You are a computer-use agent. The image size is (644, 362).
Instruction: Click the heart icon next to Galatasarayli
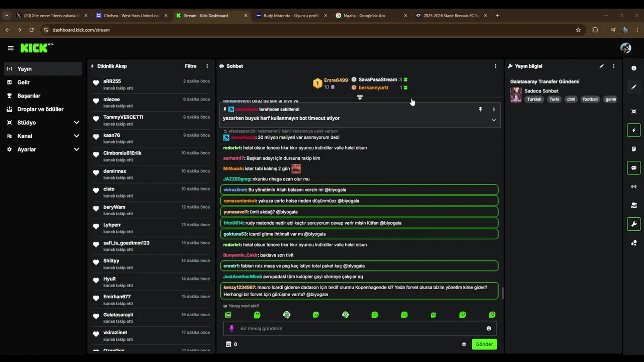tap(96, 316)
